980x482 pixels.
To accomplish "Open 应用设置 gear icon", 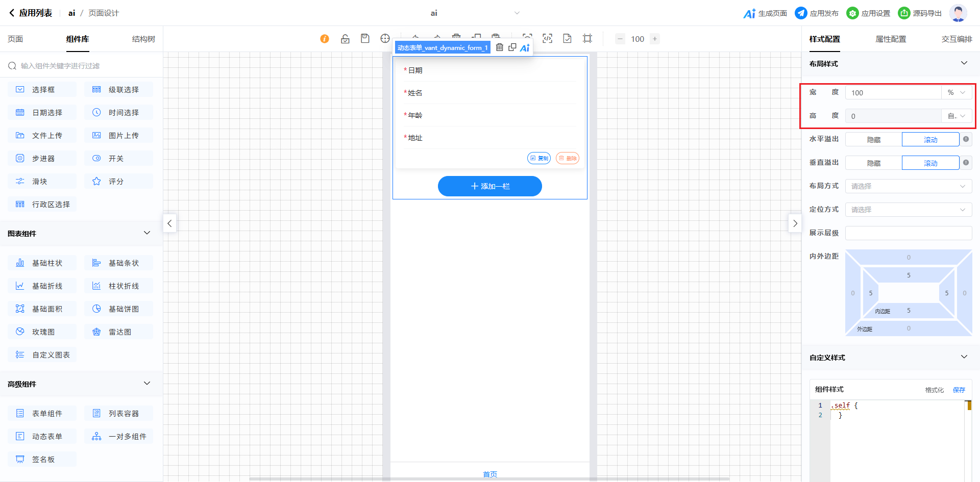I will [x=852, y=13].
